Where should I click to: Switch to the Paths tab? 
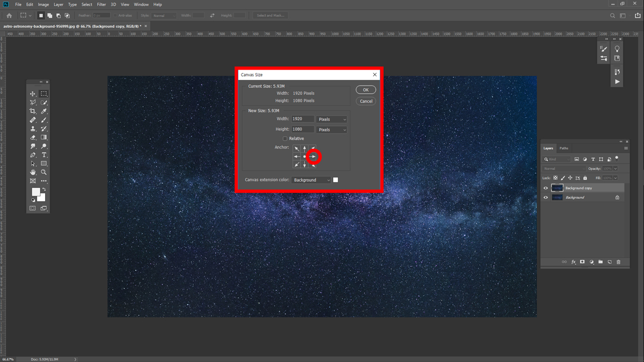[563, 148]
